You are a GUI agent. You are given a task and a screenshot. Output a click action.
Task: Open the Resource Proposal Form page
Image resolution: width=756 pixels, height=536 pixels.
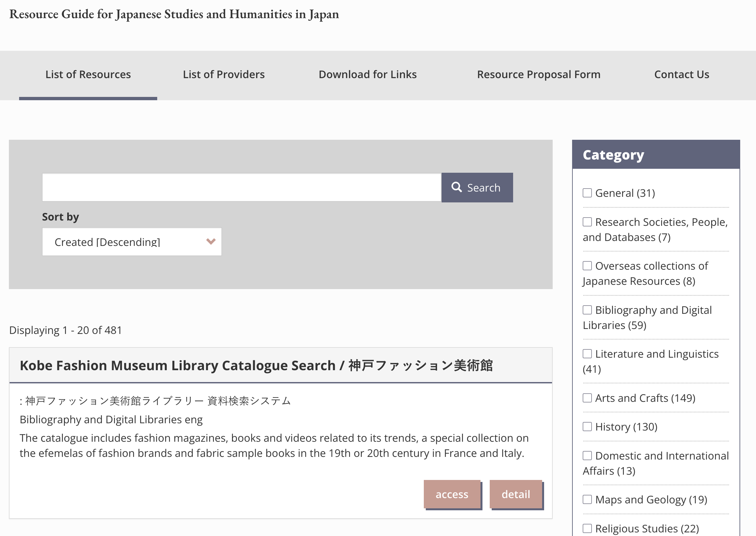click(x=538, y=74)
